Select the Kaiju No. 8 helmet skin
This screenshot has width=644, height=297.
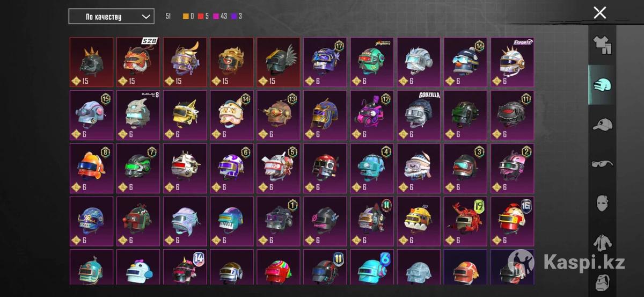point(138,115)
